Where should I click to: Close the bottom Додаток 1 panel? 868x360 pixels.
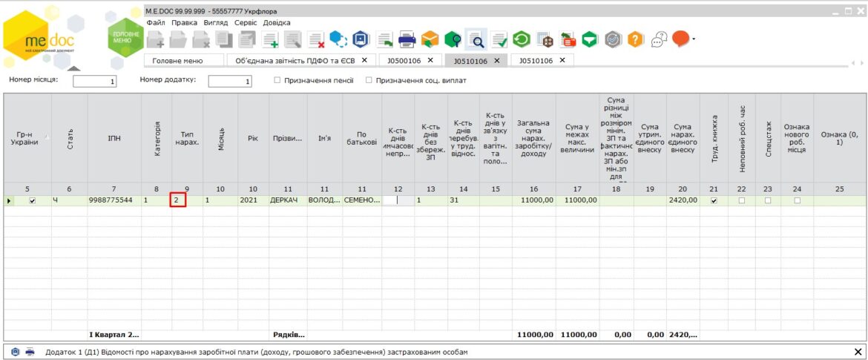click(858, 352)
